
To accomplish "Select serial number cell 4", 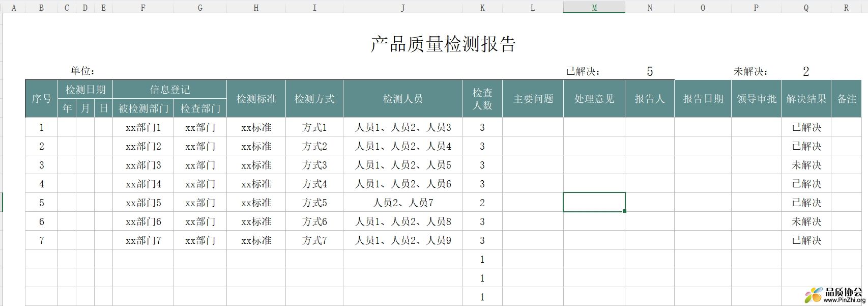I will (41, 184).
